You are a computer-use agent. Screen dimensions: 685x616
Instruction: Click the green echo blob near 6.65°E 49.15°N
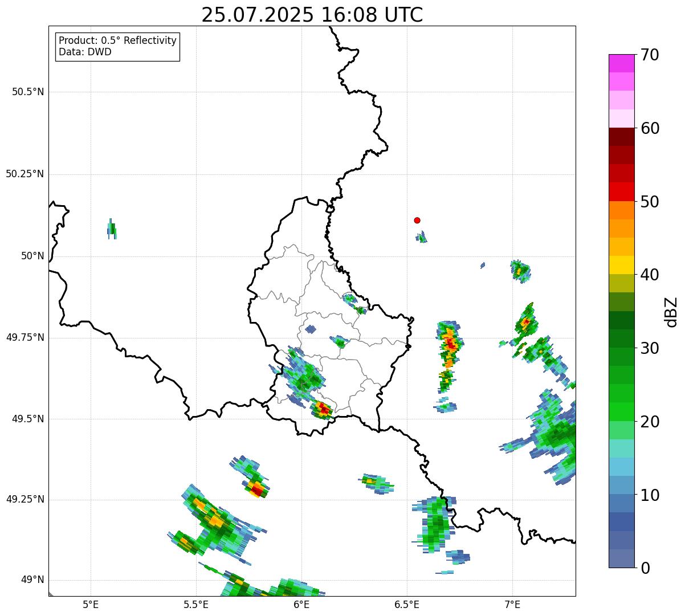[x=436, y=524]
